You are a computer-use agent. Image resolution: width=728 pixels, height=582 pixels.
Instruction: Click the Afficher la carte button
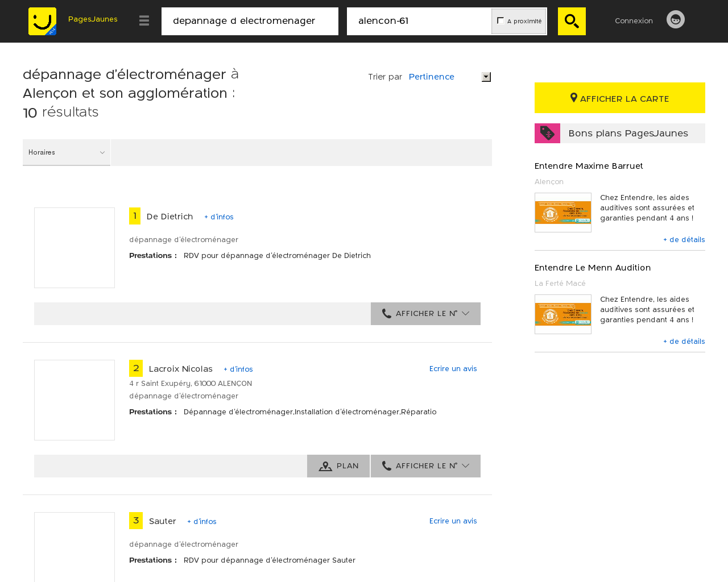[620, 98]
